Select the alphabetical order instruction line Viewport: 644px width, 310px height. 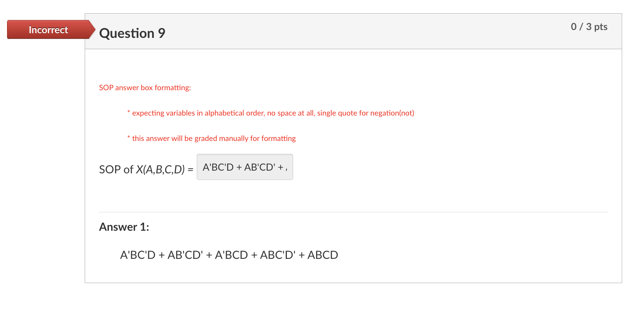coord(270,113)
